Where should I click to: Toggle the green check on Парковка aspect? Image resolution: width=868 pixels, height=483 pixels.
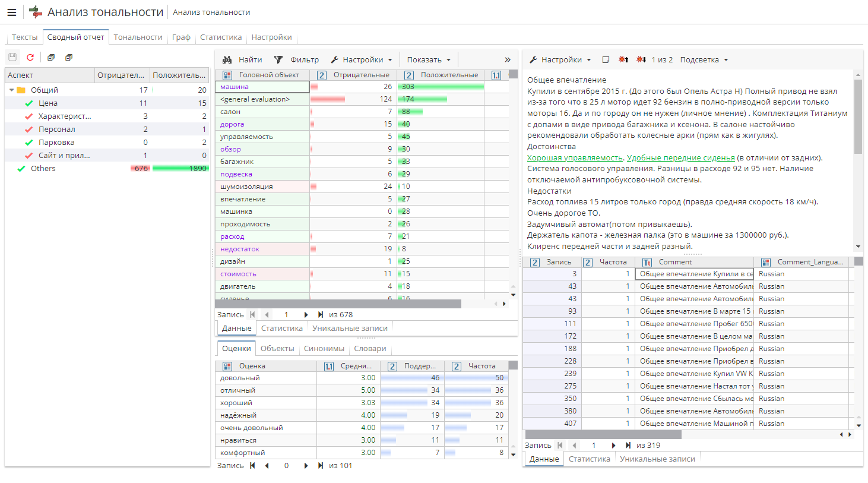29,143
